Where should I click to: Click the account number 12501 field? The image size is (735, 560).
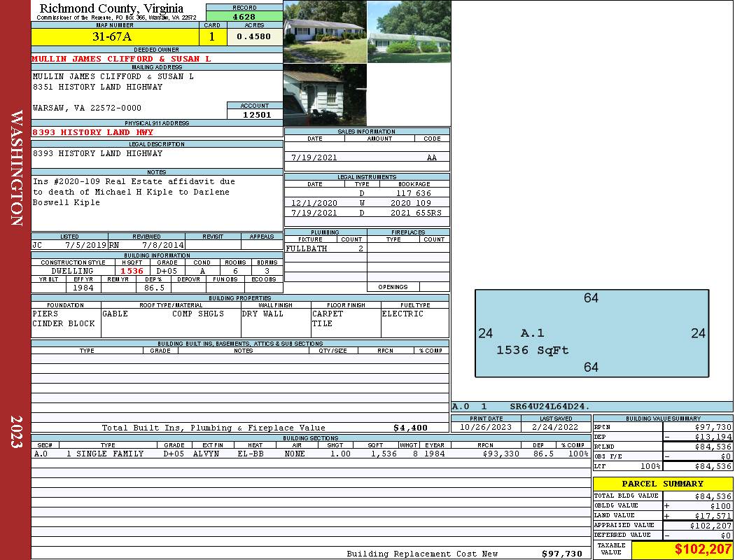coord(255,115)
